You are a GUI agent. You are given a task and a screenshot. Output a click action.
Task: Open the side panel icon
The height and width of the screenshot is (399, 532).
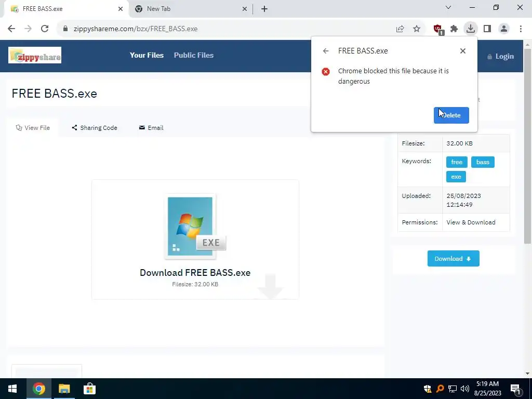click(x=487, y=29)
